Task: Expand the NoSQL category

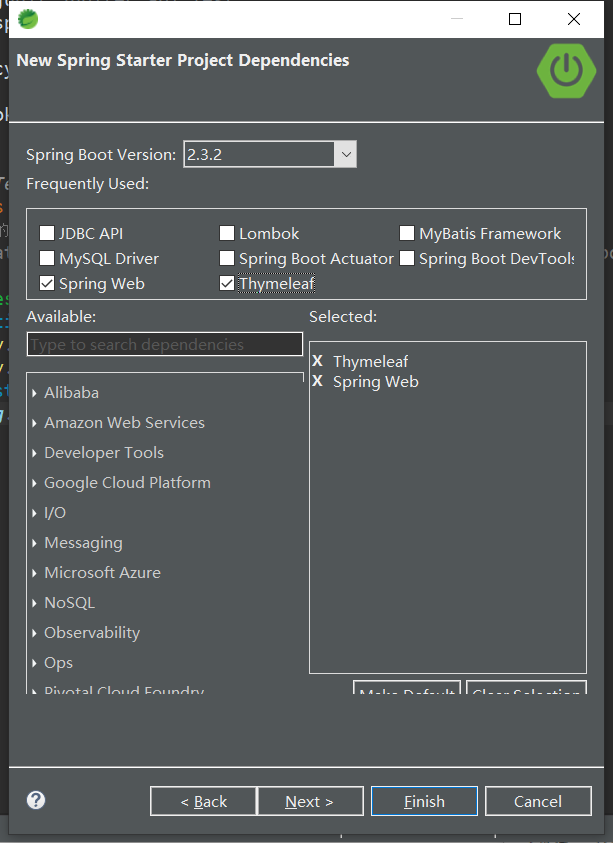Action: point(34,603)
